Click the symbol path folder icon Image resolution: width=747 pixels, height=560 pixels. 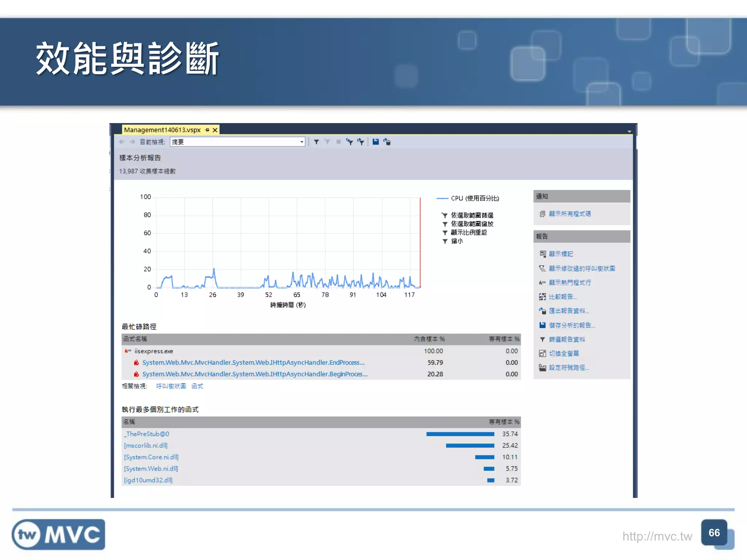tap(543, 367)
